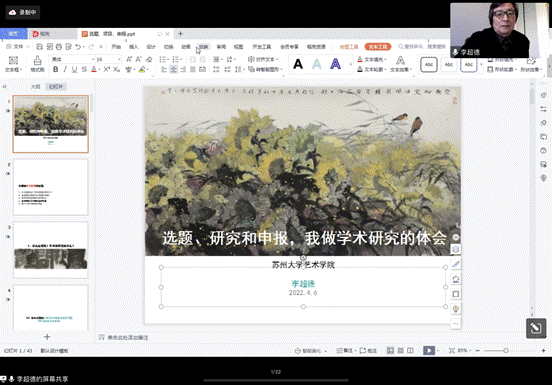Open the Start (开始) ribbon tab
The image size is (552, 385).
[116, 46]
